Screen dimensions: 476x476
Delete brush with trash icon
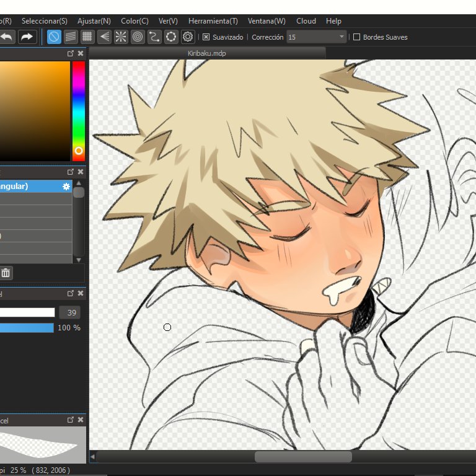pos(6,273)
